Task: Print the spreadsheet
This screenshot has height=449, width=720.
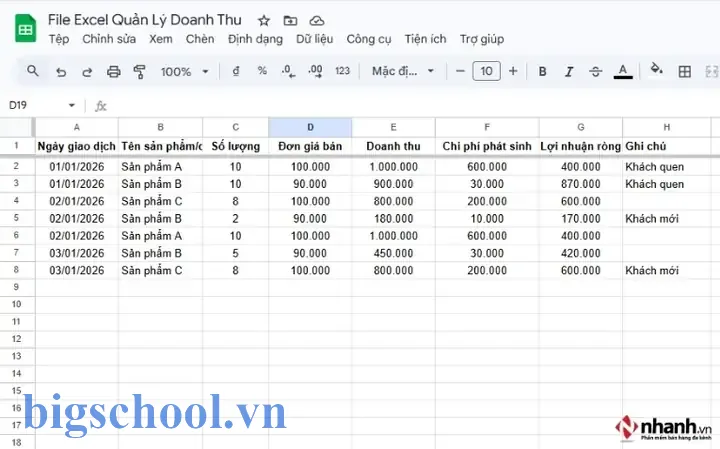Action: click(x=113, y=72)
